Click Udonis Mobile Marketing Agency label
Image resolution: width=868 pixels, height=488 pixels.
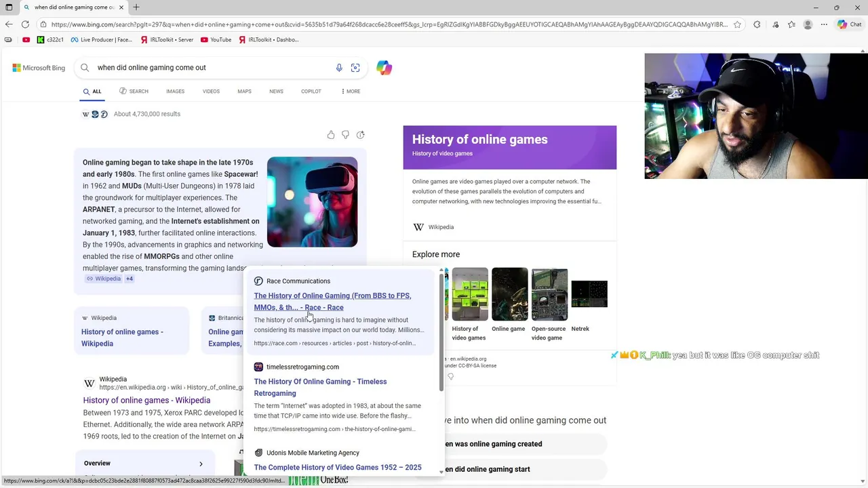(313, 453)
